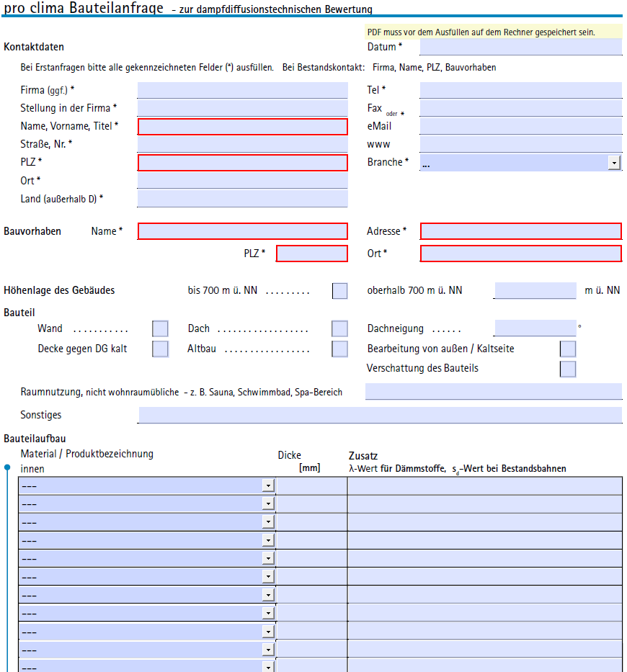Image resolution: width=627 pixels, height=672 pixels.
Task: Open the third material row dropdown arrow
Action: tap(268, 522)
